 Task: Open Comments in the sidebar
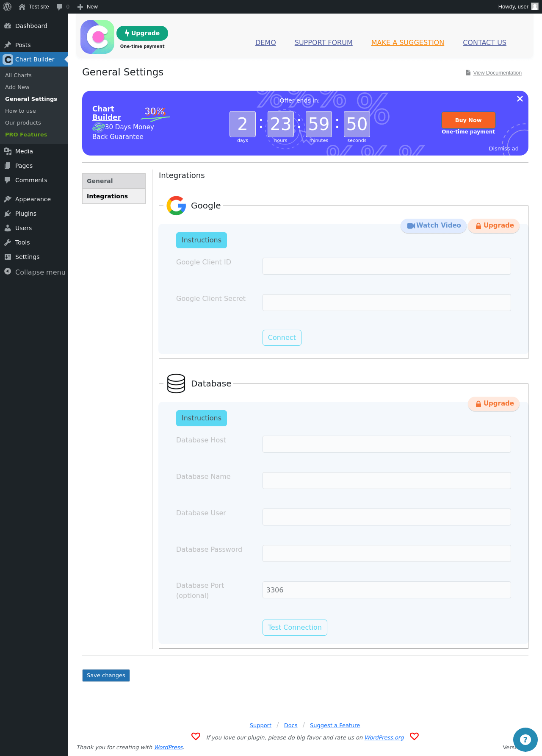[34, 180]
